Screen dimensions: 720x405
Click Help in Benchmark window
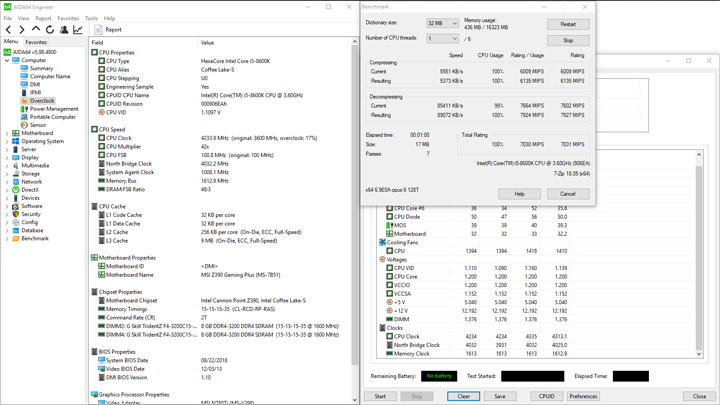coord(519,194)
